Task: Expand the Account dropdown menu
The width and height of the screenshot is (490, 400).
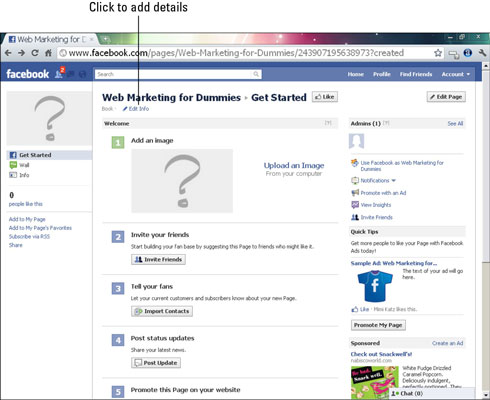Action: (x=456, y=74)
